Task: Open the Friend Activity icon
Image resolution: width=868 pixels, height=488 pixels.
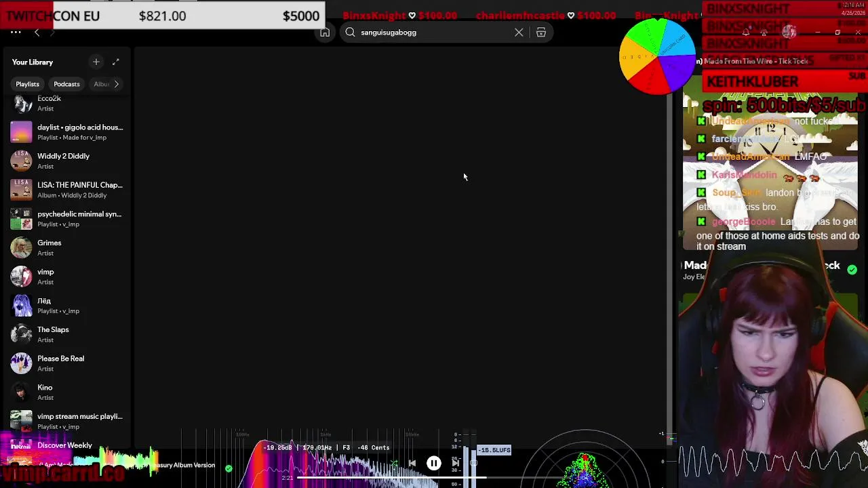Action: [765, 33]
